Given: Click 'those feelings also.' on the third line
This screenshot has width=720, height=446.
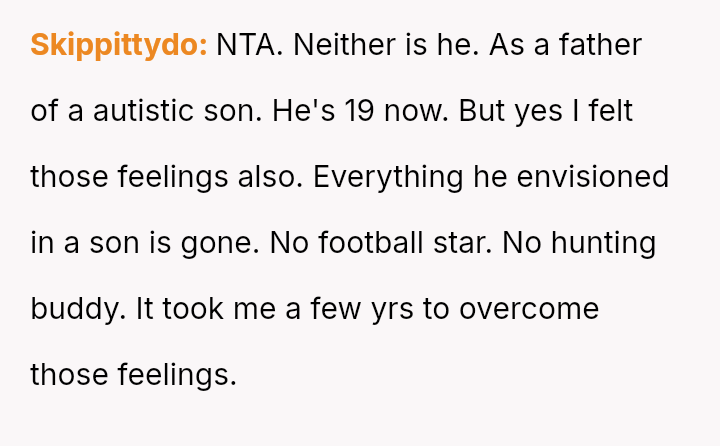Looking at the screenshot, I should 167,177.
